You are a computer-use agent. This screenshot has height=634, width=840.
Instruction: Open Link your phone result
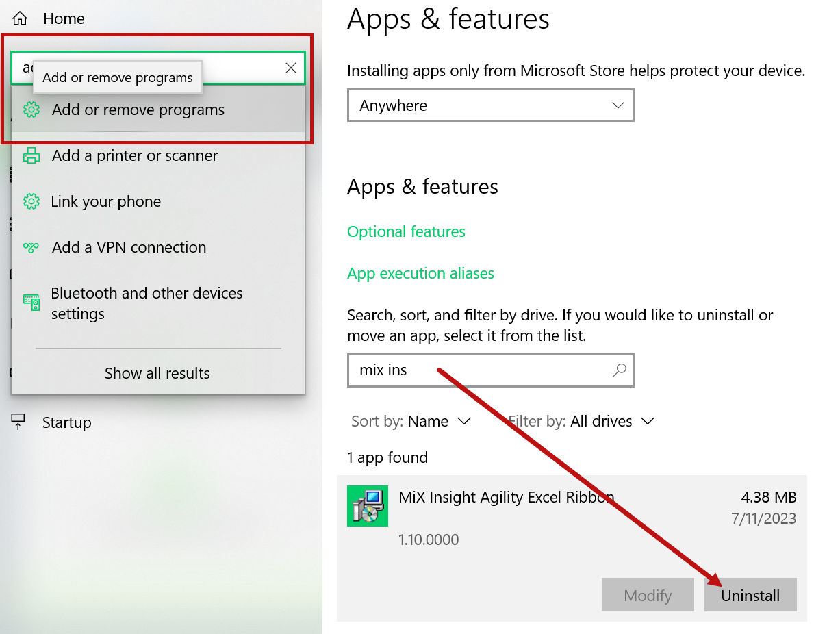click(158, 201)
